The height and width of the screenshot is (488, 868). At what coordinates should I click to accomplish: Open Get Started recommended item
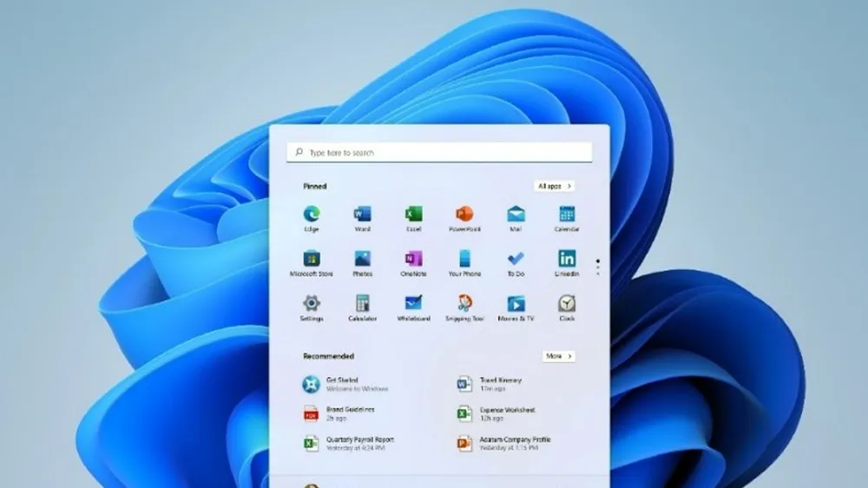[346, 384]
